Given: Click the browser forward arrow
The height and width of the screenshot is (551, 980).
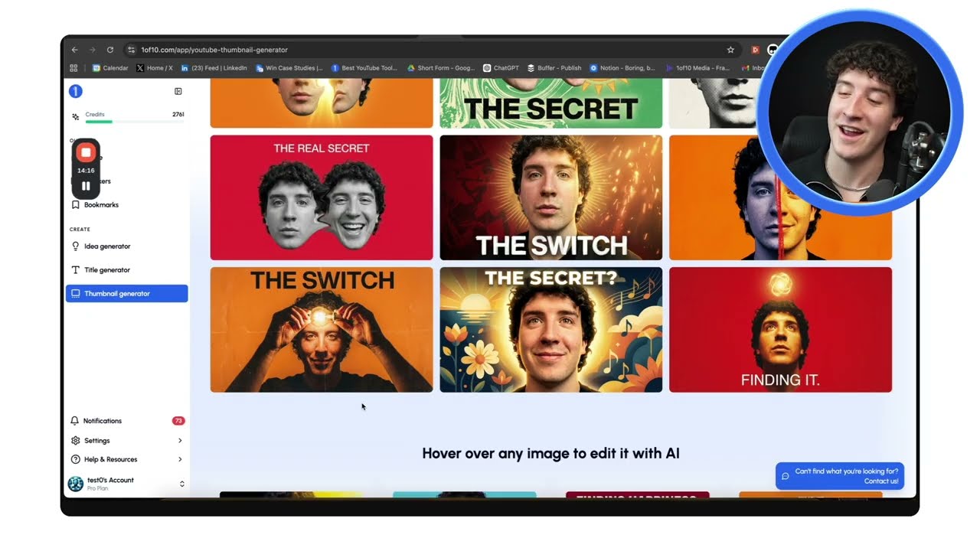Looking at the screenshot, I should click(93, 50).
